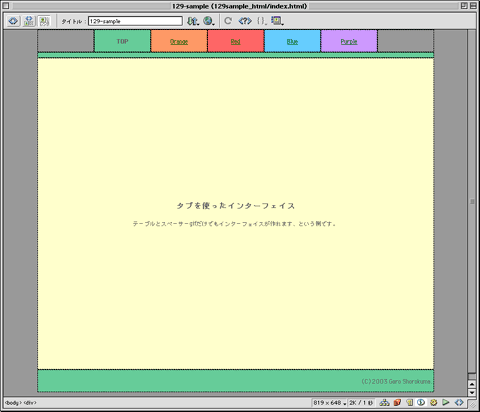Open the Behaviors panel gear icon
480x412 pixels.
[x=433, y=403]
